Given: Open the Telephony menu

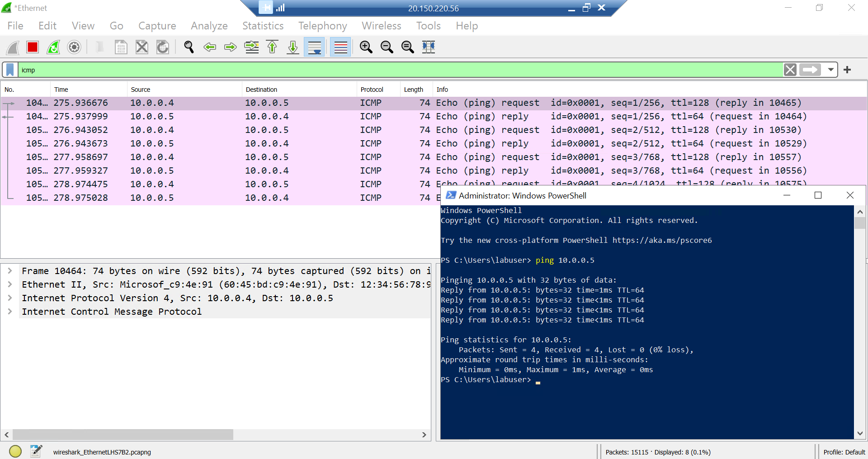Looking at the screenshot, I should [x=322, y=26].
